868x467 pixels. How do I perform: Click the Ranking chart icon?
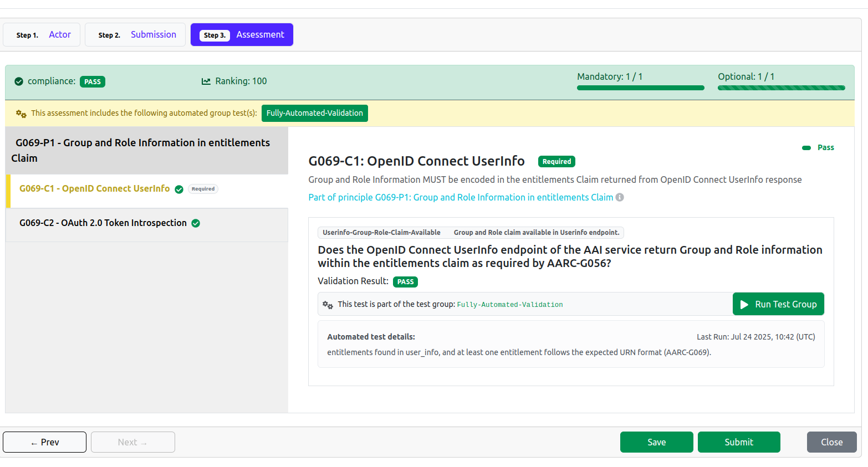pos(206,81)
